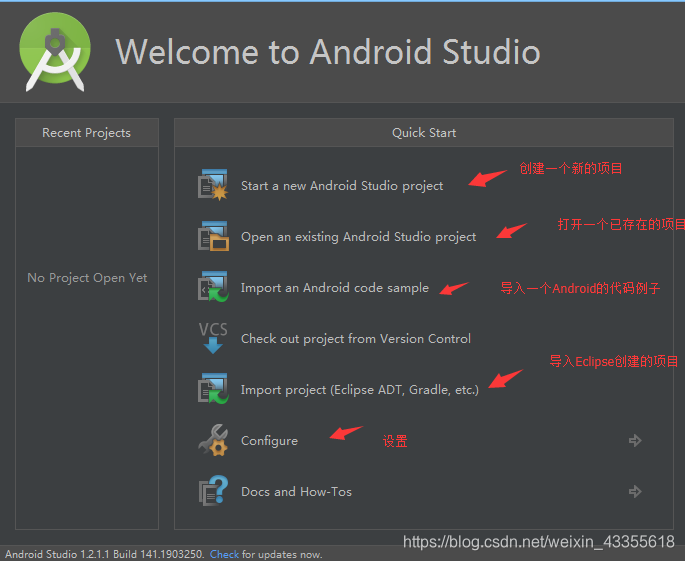Select Import an Android code sample
The width and height of the screenshot is (685, 561).
tap(335, 288)
